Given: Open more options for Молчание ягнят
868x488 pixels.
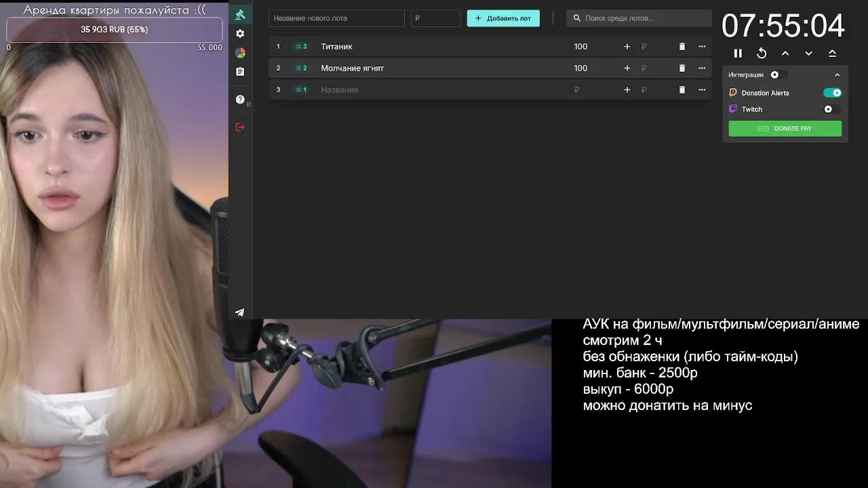Looking at the screenshot, I should tap(702, 68).
